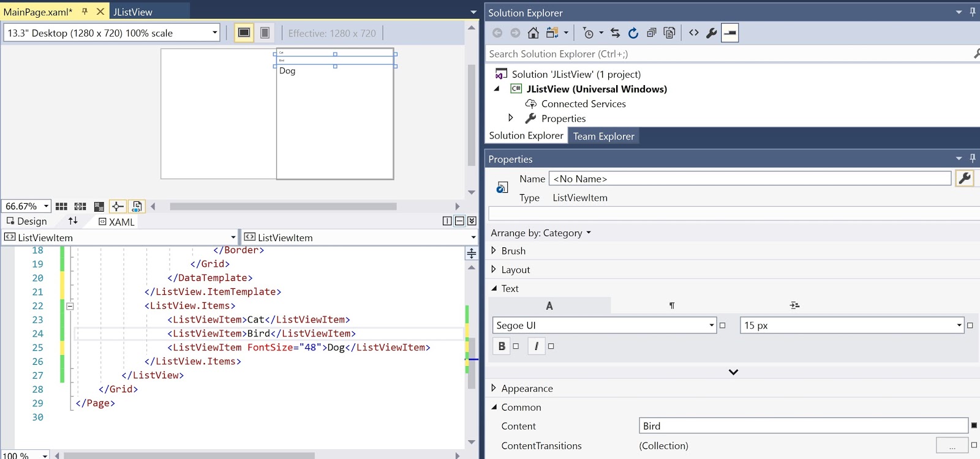Collapse the XAML pane with chevron icon
The width and height of the screenshot is (980, 459).
tap(472, 221)
